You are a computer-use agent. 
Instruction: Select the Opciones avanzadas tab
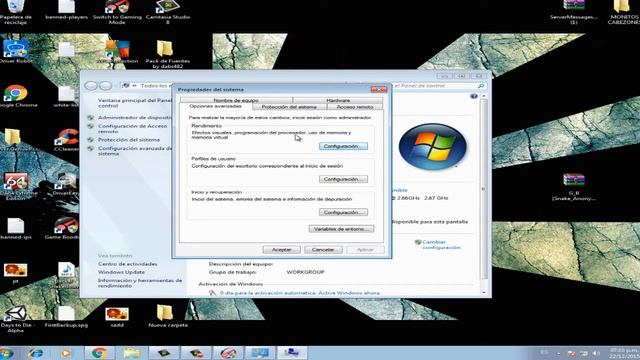pos(215,106)
